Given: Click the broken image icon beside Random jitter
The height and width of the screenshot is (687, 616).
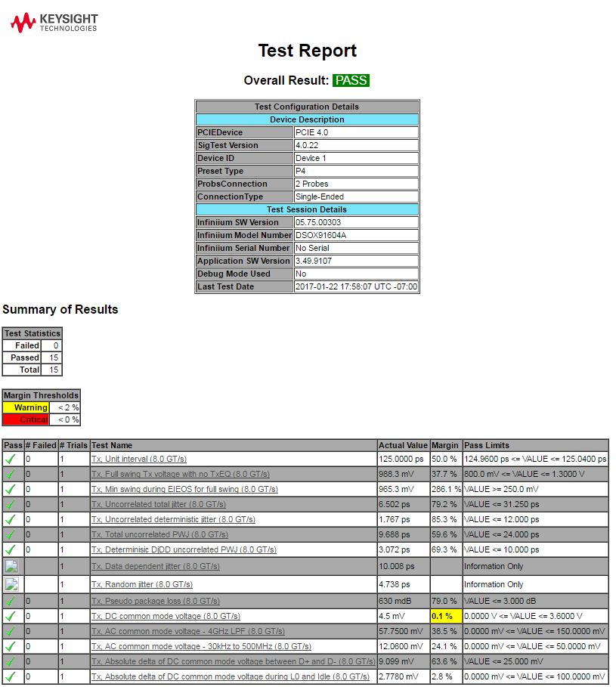Looking at the screenshot, I should coord(11,584).
